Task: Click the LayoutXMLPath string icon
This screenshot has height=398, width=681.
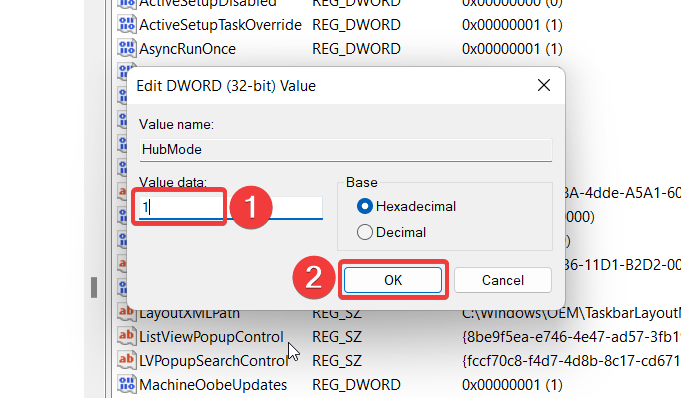Action: click(x=127, y=312)
